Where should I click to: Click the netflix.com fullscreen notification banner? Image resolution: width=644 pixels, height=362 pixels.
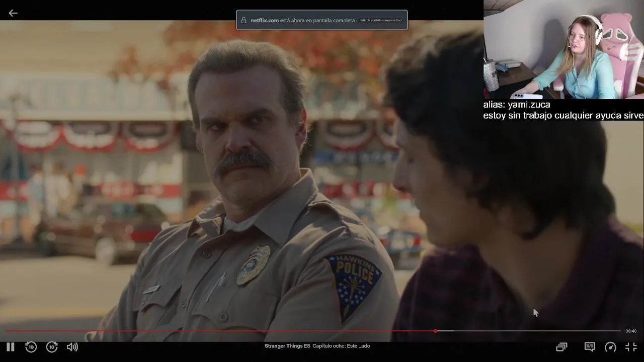click(322, 20)
